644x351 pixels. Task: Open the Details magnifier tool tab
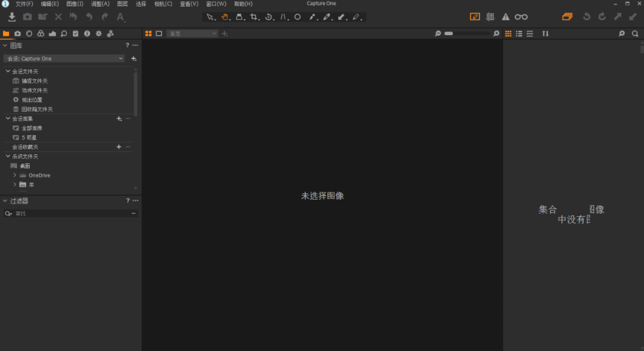[x=64, y=33]
